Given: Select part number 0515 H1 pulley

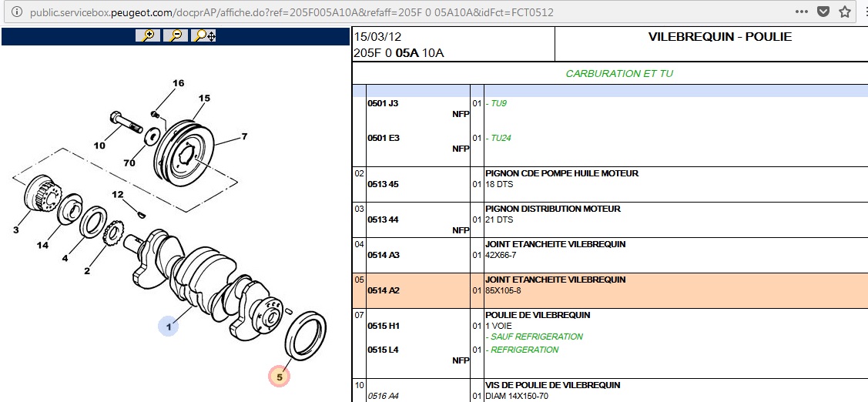Looking at the screenshot, I should click(x=383, y=326).
